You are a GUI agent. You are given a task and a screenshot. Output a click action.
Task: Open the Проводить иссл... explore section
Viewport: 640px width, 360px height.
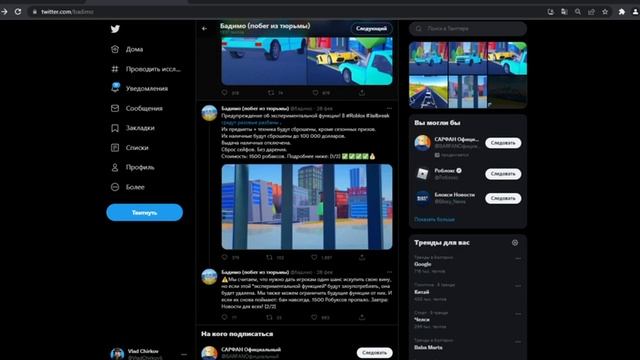(x=153, y=69)
